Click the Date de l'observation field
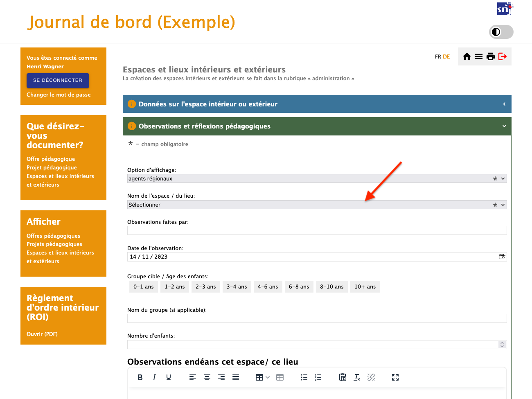532x399 pixels. (x=317, y=257)
